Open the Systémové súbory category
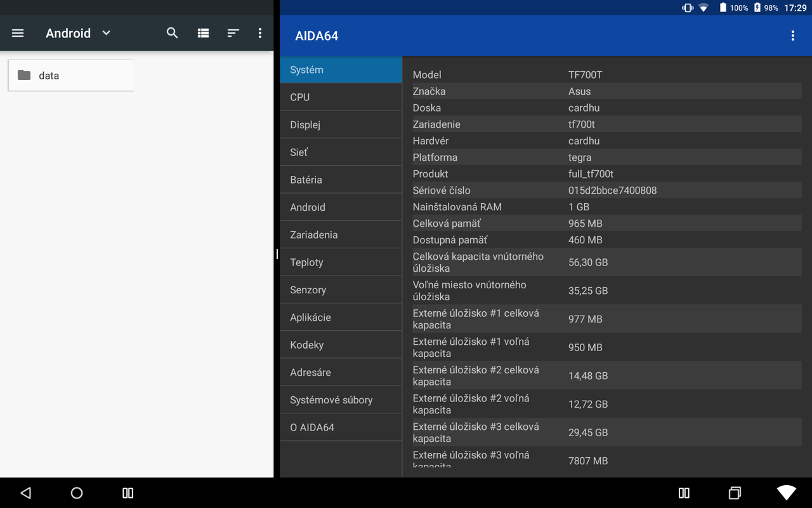This screenshot has height=508, width=812. [x=341, y=400]
